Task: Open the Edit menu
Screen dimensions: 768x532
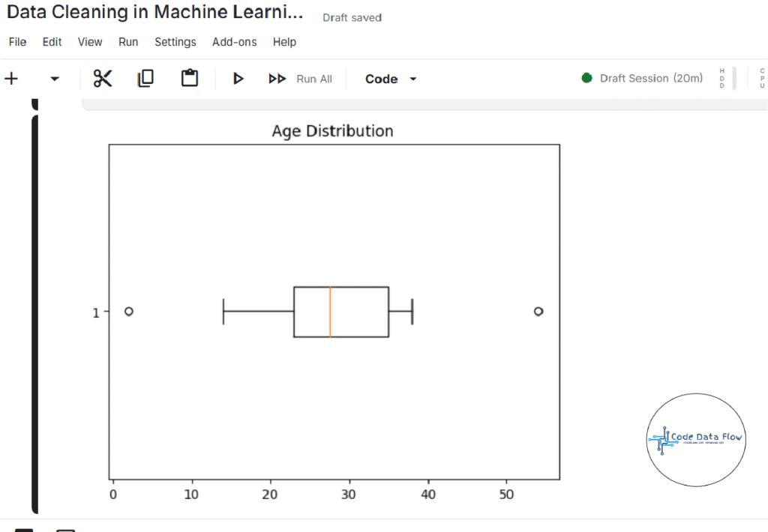Action: coord(52,42)
